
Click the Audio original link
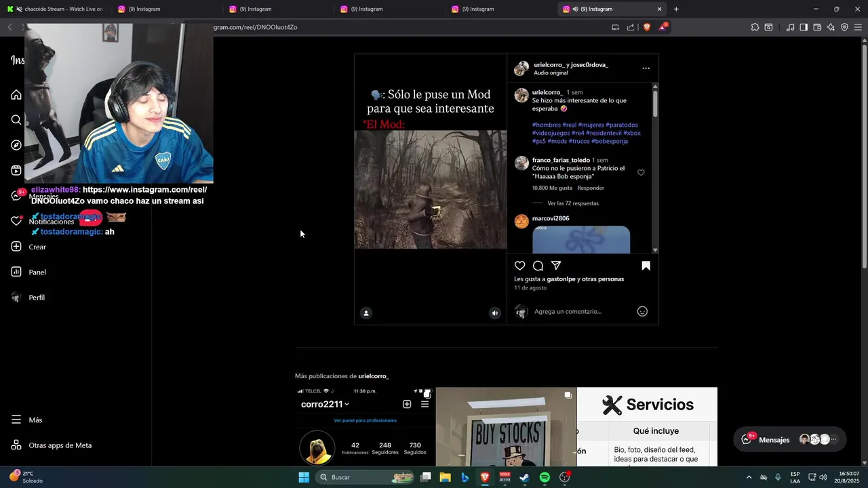[551, 73]
